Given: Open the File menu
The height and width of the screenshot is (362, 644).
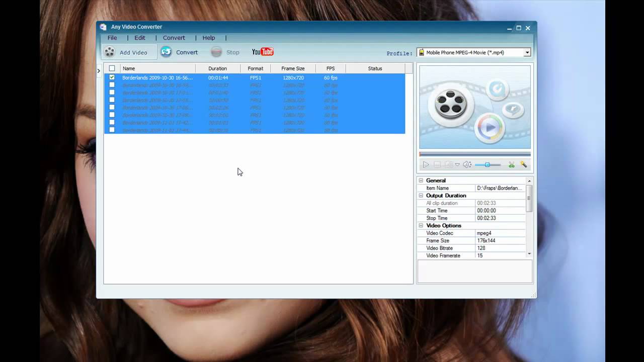Looking at the screenshot, I should click(112, 38).
